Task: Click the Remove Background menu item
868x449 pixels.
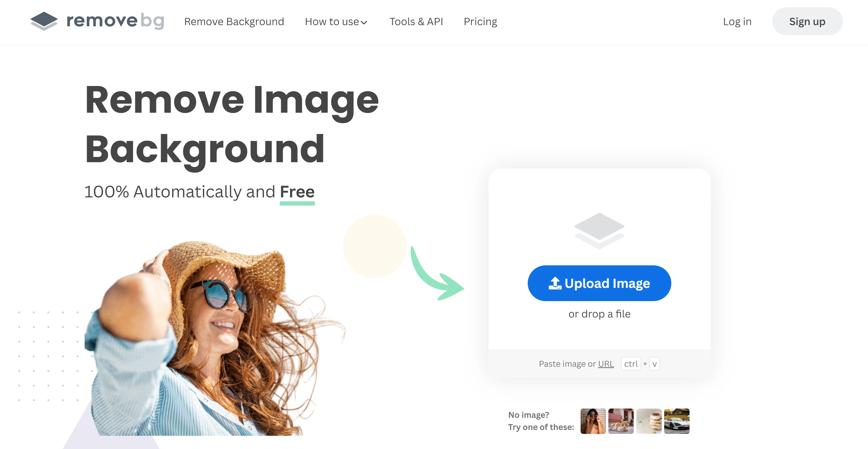Action: [x=234, y=21]
